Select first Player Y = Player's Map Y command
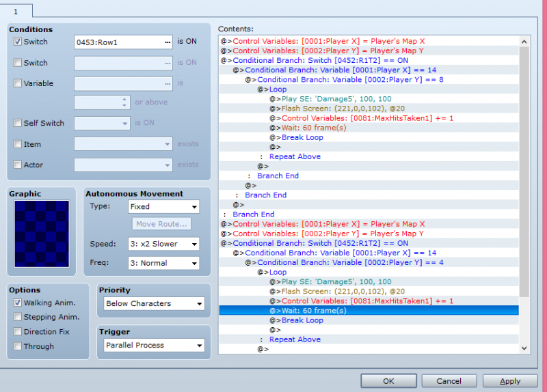This screenshot has width=547, height=392. [x=369, y=51]
